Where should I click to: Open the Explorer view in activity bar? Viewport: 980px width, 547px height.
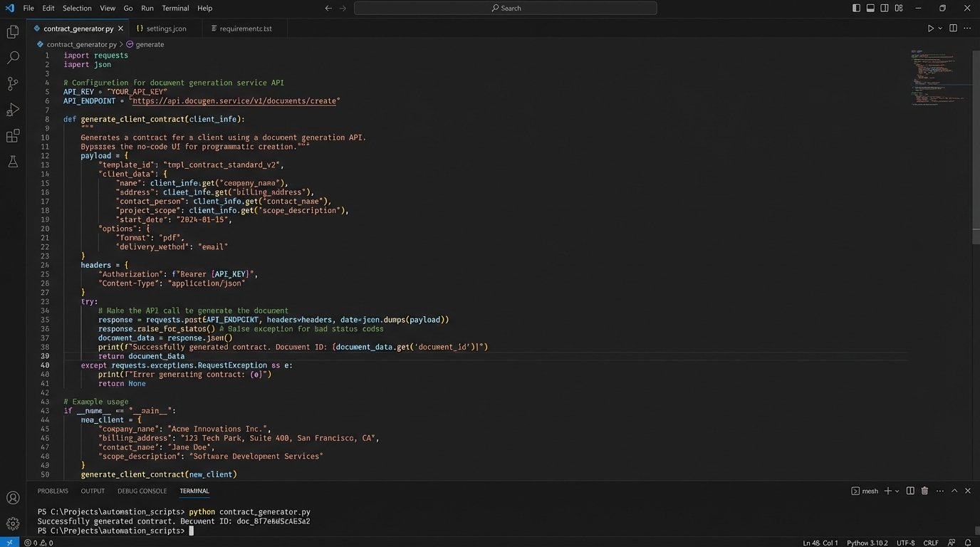(x=13, y=32)
